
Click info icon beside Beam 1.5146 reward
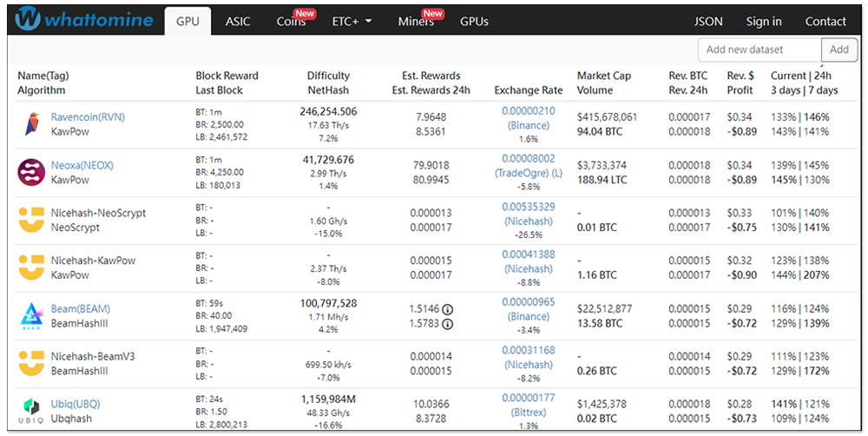448,309
